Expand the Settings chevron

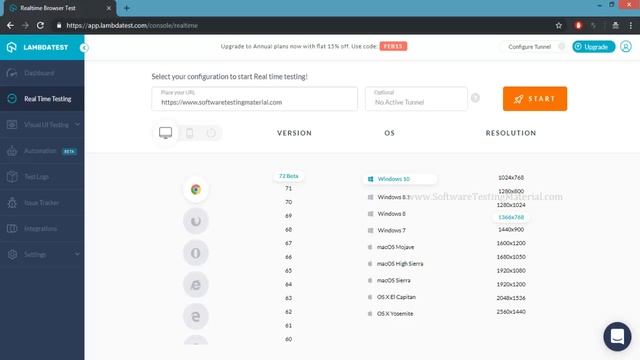[78, 254]
